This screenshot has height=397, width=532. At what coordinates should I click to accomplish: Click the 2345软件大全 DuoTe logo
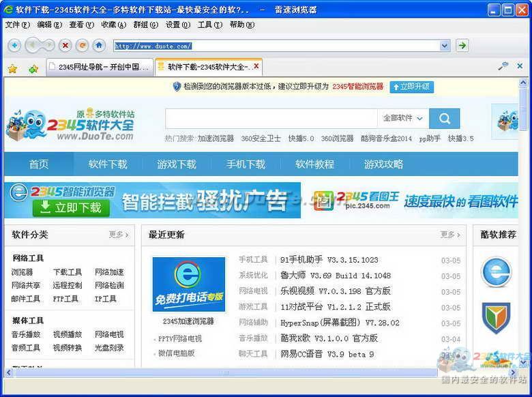click(x=70, y=125)
